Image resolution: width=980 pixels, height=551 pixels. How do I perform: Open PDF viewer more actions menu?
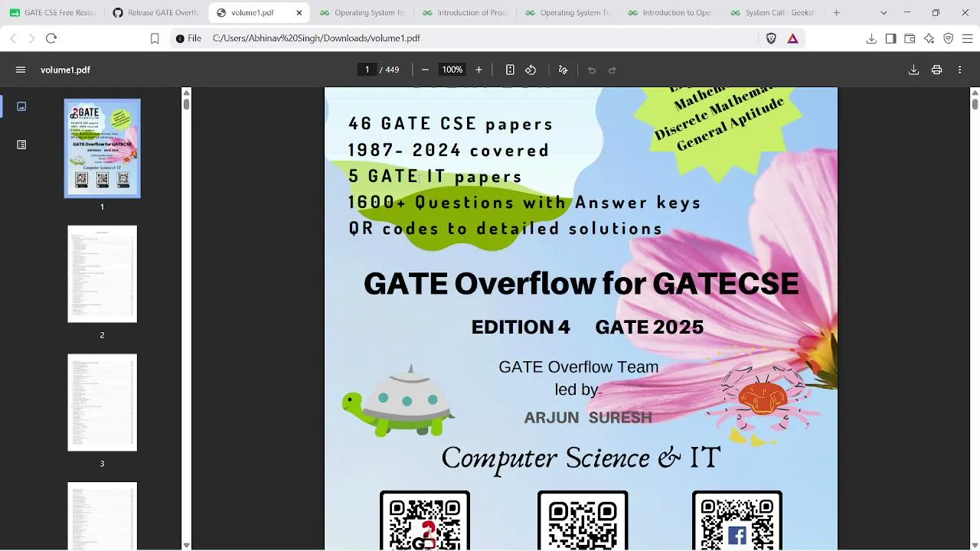click(x=959, y=70)
